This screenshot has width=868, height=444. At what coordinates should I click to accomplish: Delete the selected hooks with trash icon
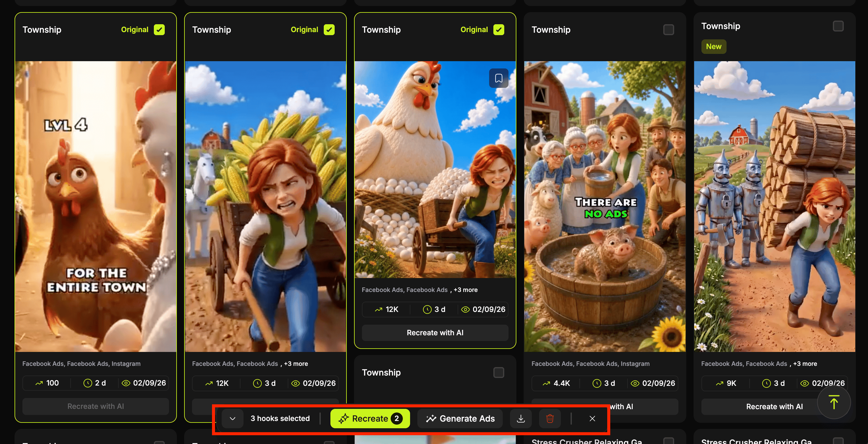coord(550,418)
